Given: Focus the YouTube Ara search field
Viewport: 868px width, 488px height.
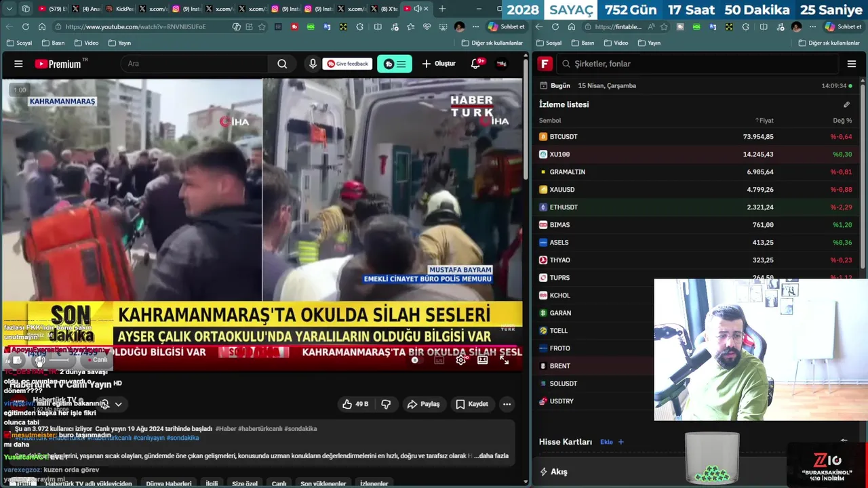Looking at the screenshot, I should coord(195,64).
